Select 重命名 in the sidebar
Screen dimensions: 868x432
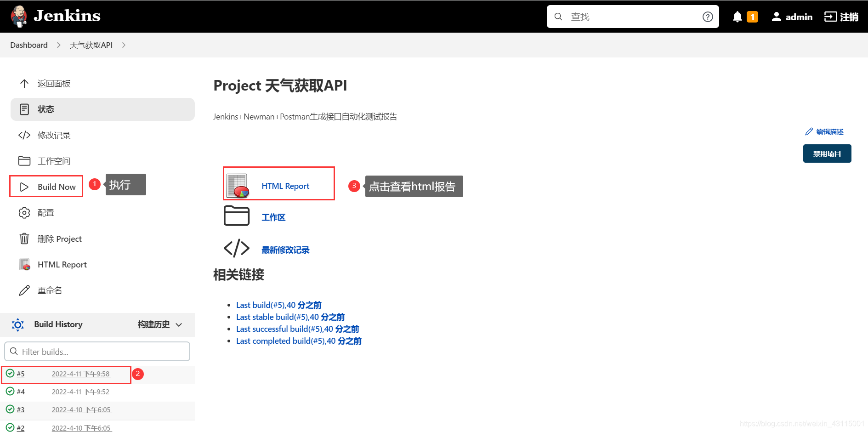click(102, 290)
